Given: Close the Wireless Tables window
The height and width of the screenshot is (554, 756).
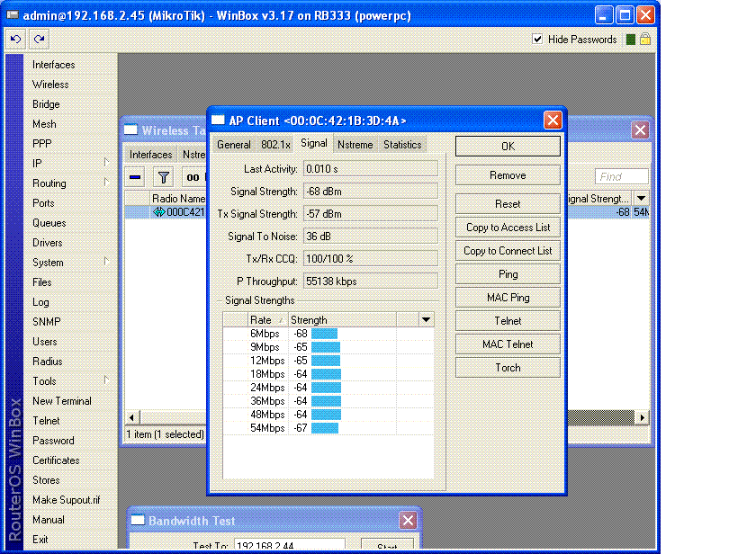Looking at the screenshot, I should pos(640,130).
